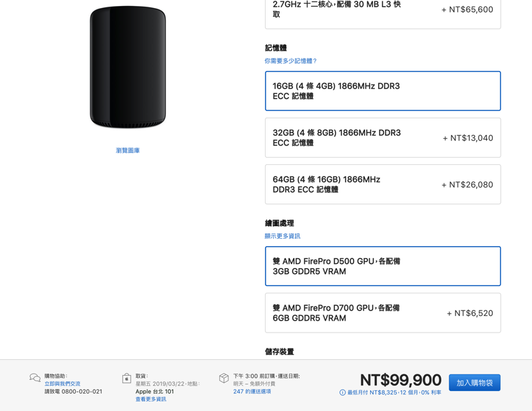The width and height of the screenshot is (532, 411).
Task: Select dual AMD FirePro D500 GPU option
Action: coord(383,266)
